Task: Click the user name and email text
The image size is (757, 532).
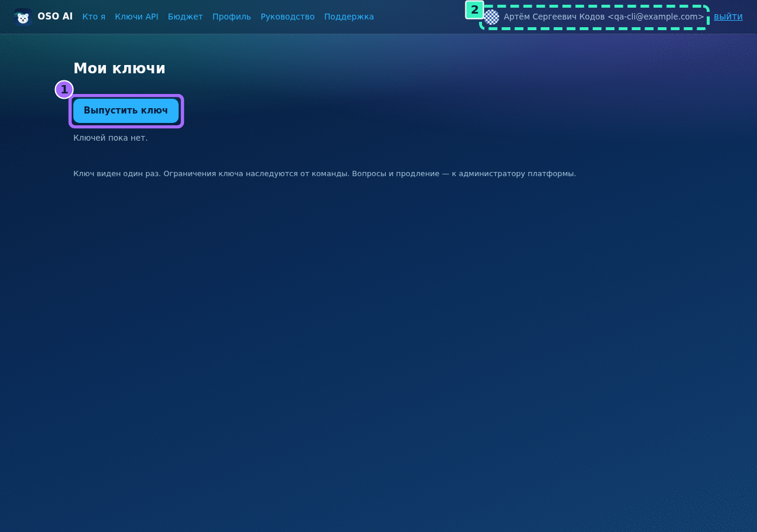Action: [604, 17]
